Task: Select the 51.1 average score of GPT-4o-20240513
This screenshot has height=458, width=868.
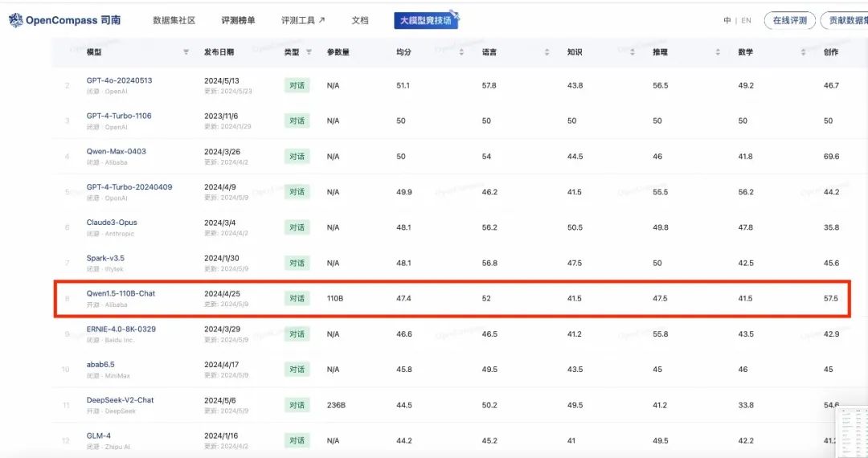Action: 403,86
